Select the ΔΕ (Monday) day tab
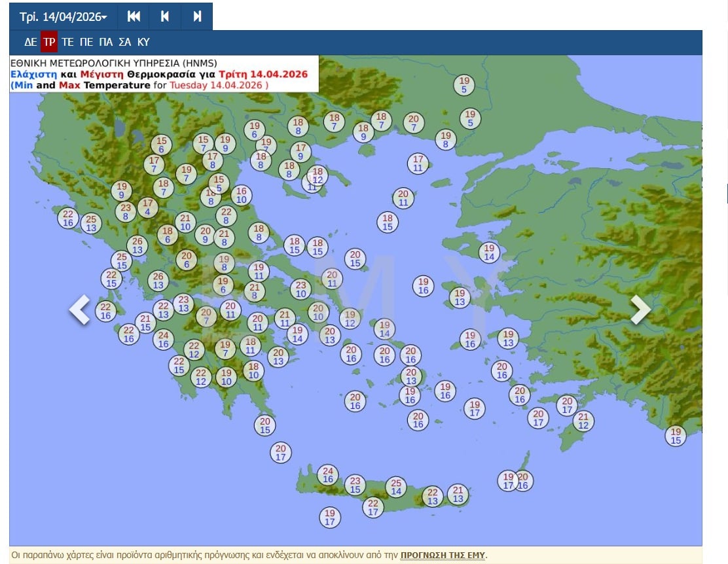The width and height of the screenshot is (728, 564). pyautogui.click(x=30, y=42)
